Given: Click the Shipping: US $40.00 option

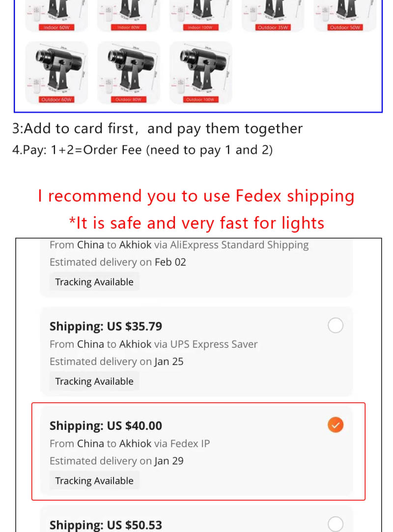Looking at the screenshot, I should click(106, 426).
